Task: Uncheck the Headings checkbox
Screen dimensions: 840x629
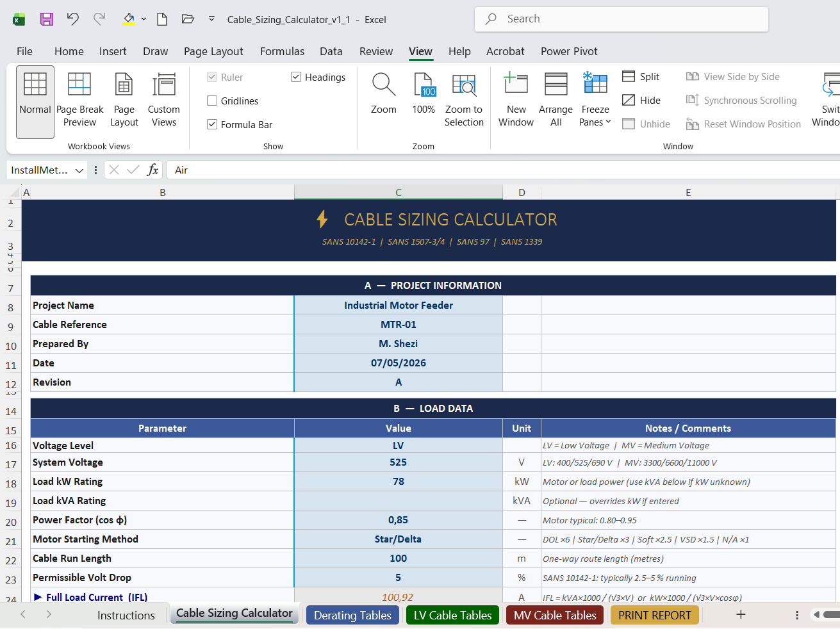Action: [x=296, y=77]
